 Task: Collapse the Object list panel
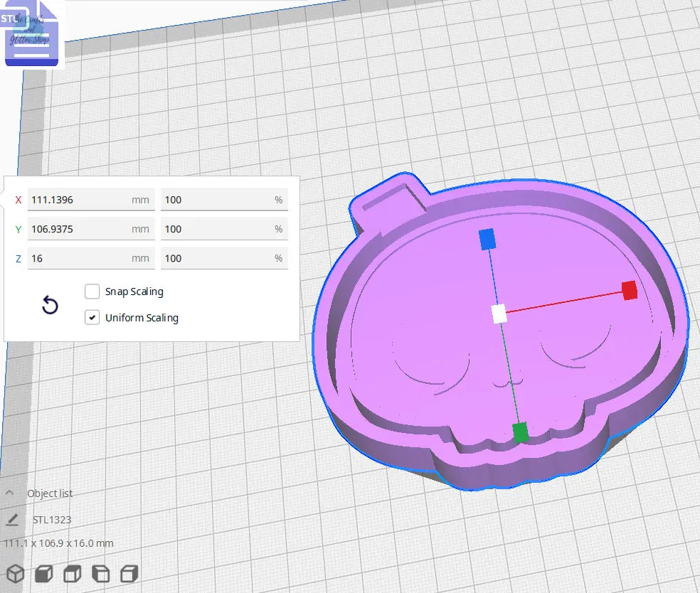9,493
